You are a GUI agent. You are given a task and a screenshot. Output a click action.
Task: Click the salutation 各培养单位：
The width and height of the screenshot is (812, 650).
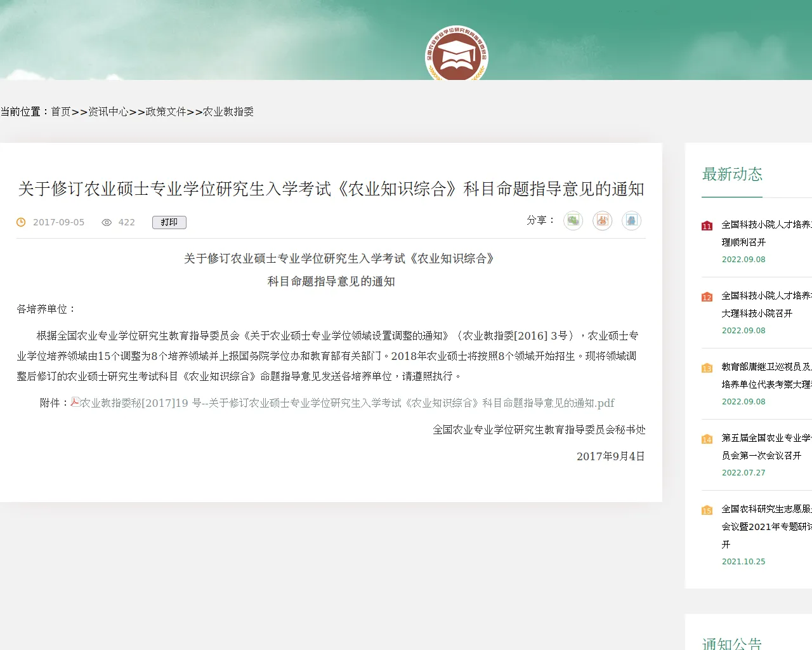46,309
